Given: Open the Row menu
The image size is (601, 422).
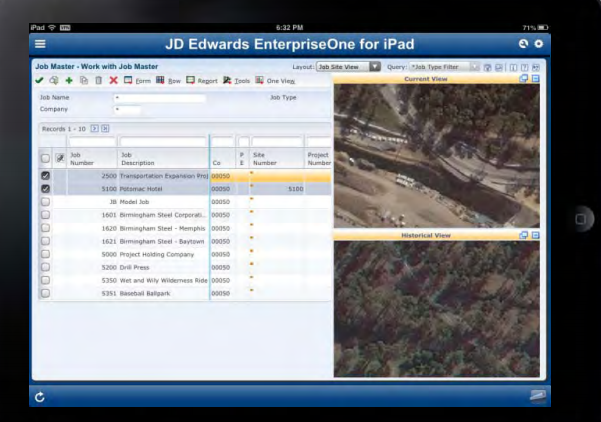Looking at the screenshot, I should tap(168, 80).
